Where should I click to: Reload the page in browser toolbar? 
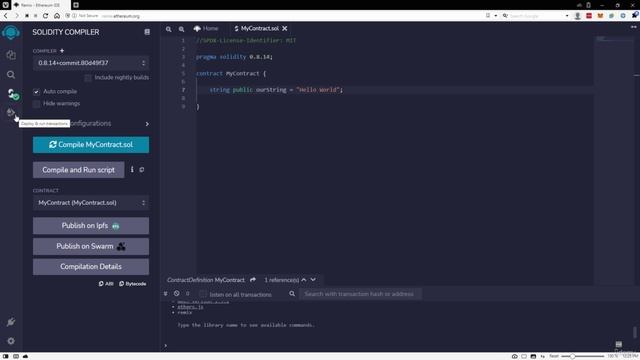click(x=45, y=16)
